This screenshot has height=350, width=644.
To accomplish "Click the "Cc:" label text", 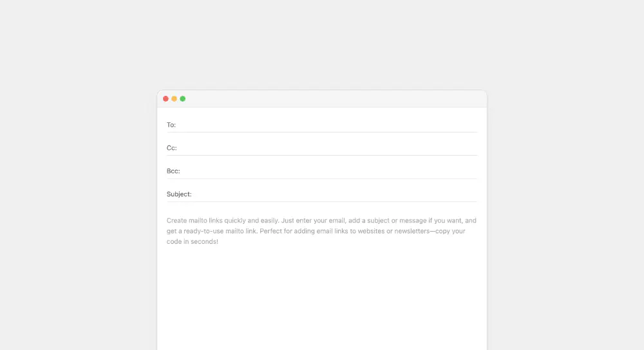I will pos(172,148).
